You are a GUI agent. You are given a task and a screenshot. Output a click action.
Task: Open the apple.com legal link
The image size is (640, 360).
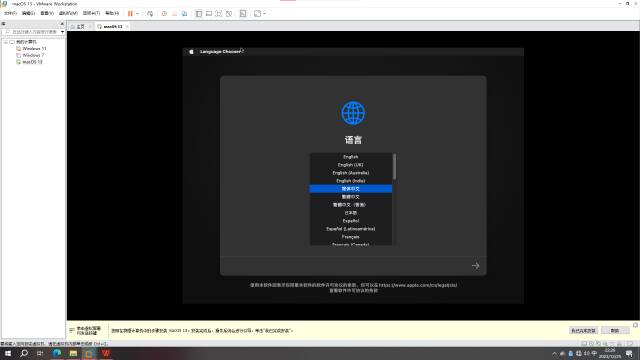tap(418, 285)
